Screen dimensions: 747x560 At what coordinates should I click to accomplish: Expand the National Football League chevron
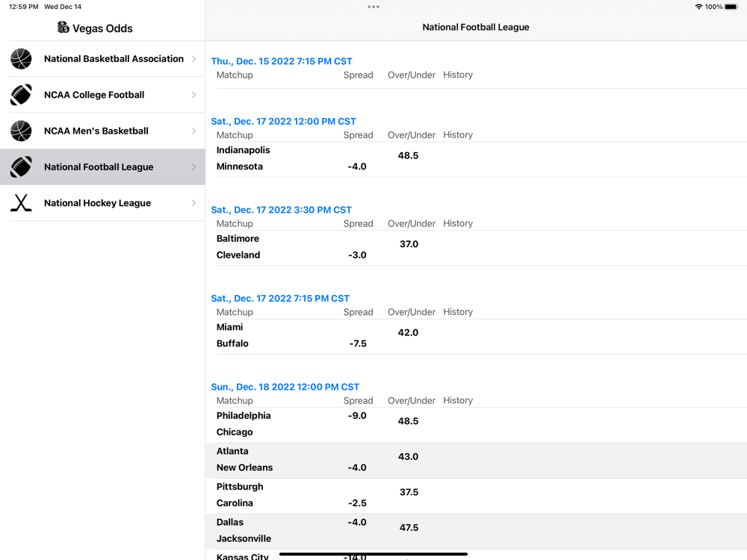194,167
